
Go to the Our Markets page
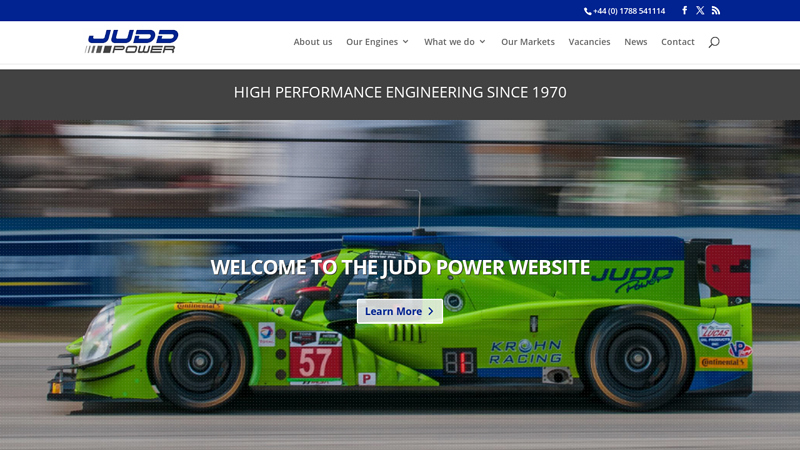tap(528, 42)
